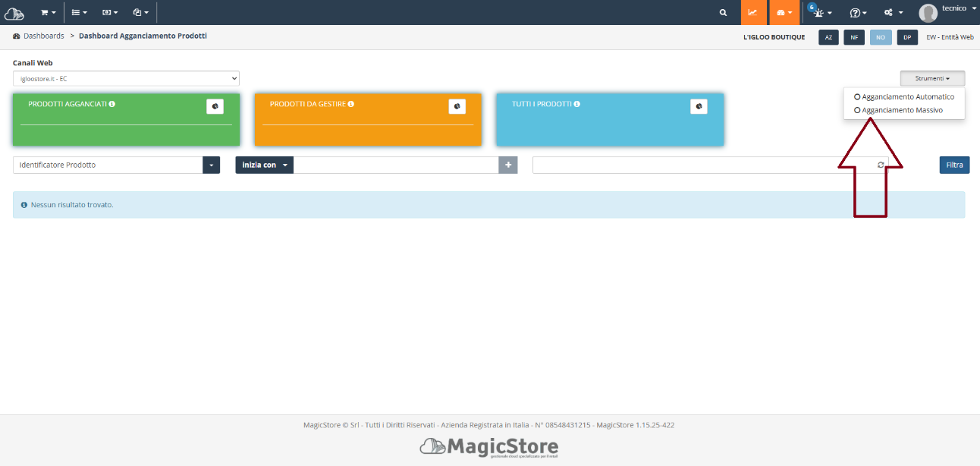Viewport: 980px width, 466px height.
Task: Click pie chart icon on Prodotti Agganciati card
Action: (x=215, y=106)
